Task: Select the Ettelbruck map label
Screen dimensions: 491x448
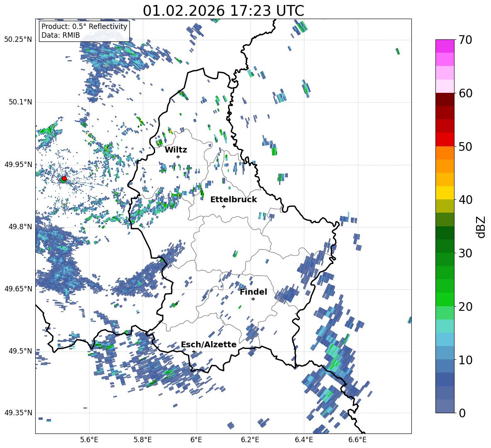Action: pyautogui.click(x=233, y=199)
